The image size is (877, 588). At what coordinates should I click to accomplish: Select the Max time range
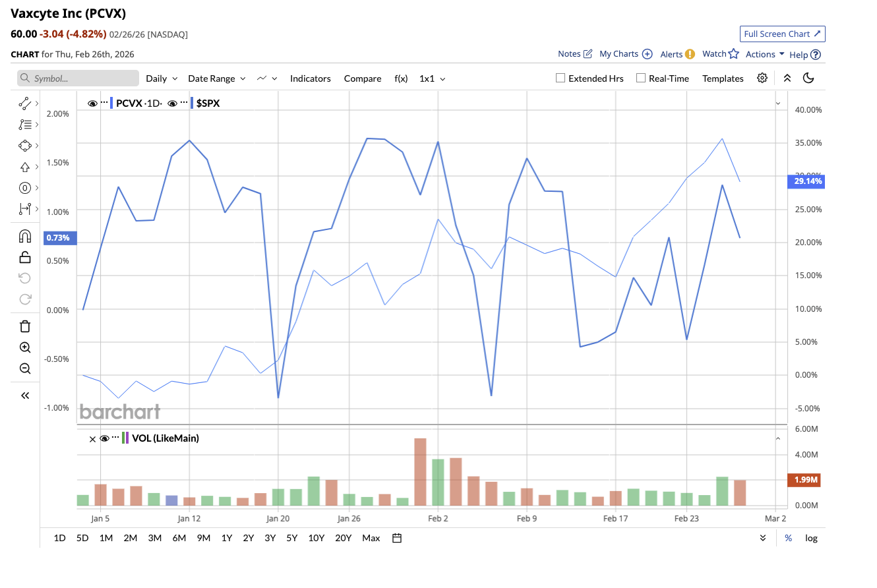(x=371, y=538)
